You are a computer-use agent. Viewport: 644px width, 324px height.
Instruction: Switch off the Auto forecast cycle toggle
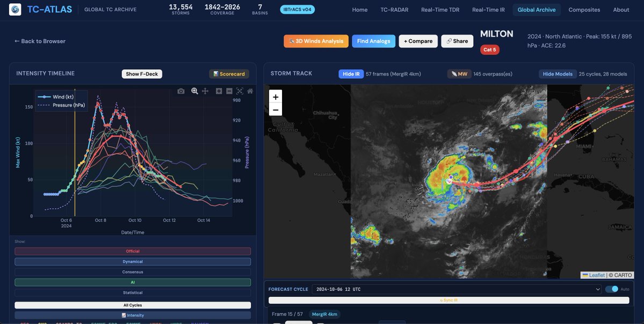pyautogui.click(x=612, y=289)
